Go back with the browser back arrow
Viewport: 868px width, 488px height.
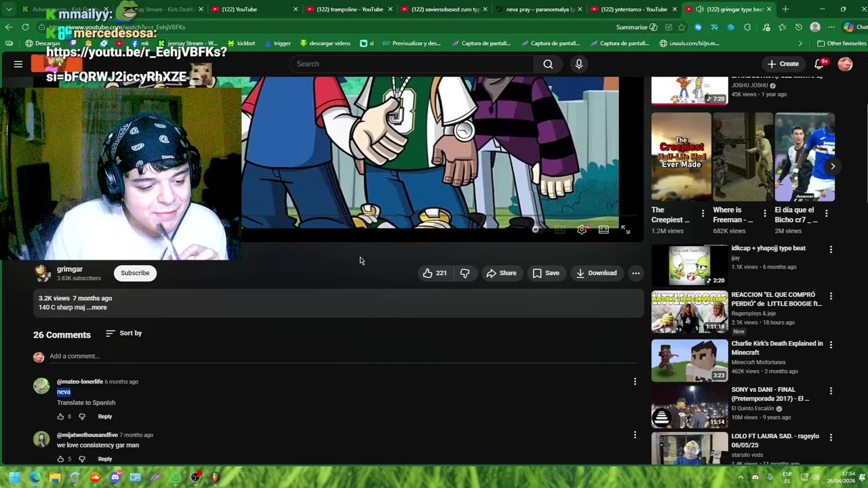coord(9,27)
